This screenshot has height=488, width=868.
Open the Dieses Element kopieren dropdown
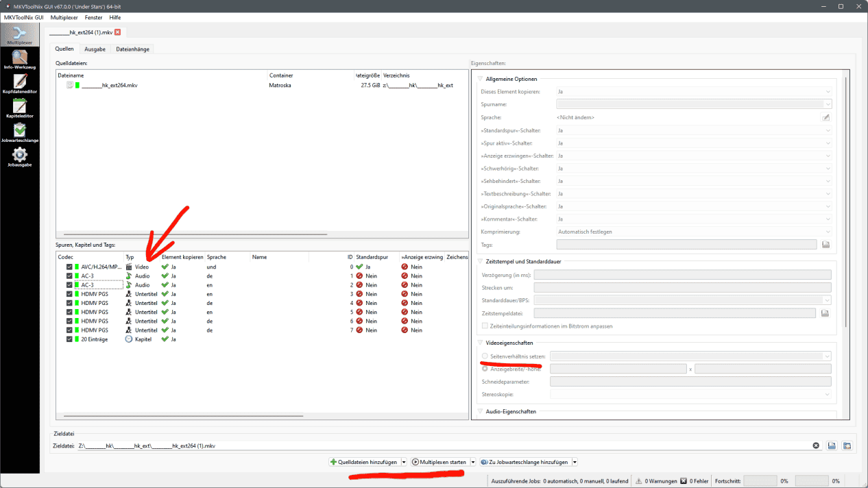[x=692, y=91]
